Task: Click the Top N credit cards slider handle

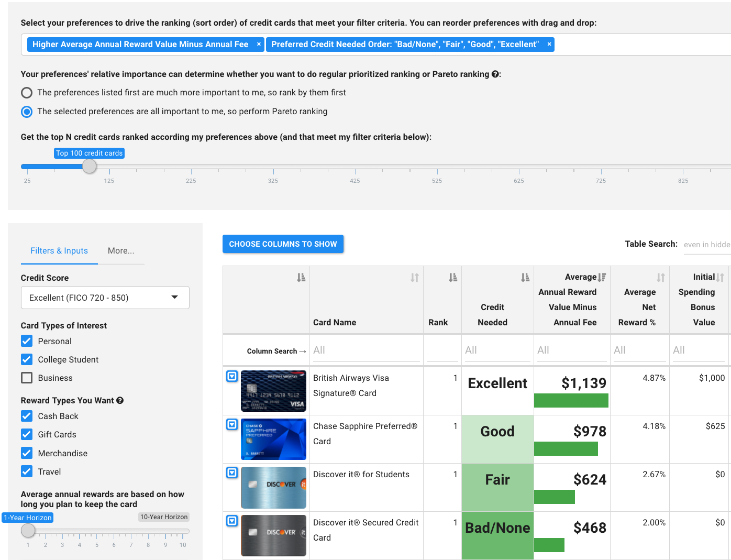Action: click(90, 166)
